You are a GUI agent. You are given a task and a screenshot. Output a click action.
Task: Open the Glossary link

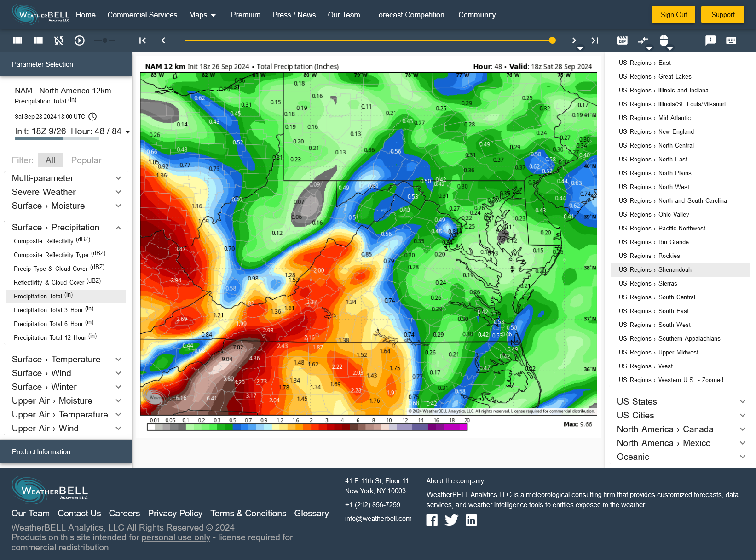[x=312, y=514]
